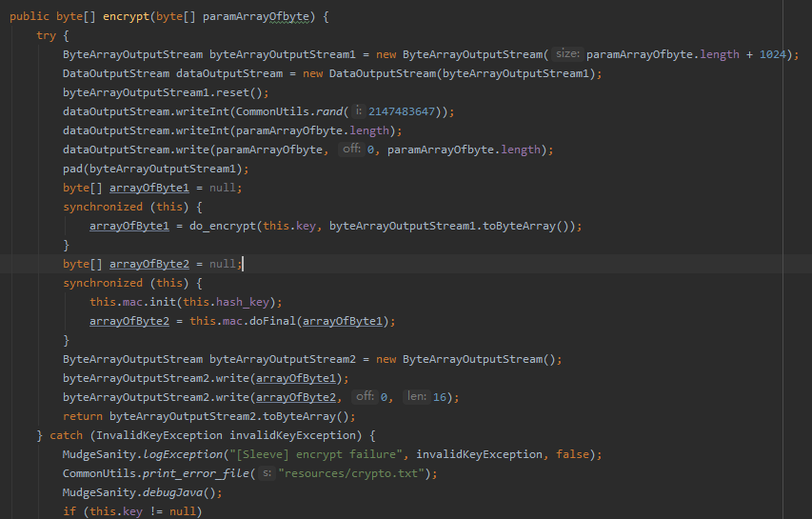Click the 'public' keyword in the method declaration
Image resolution: width=812 pixels, height=519 pixels.
[x=29, y=16]
